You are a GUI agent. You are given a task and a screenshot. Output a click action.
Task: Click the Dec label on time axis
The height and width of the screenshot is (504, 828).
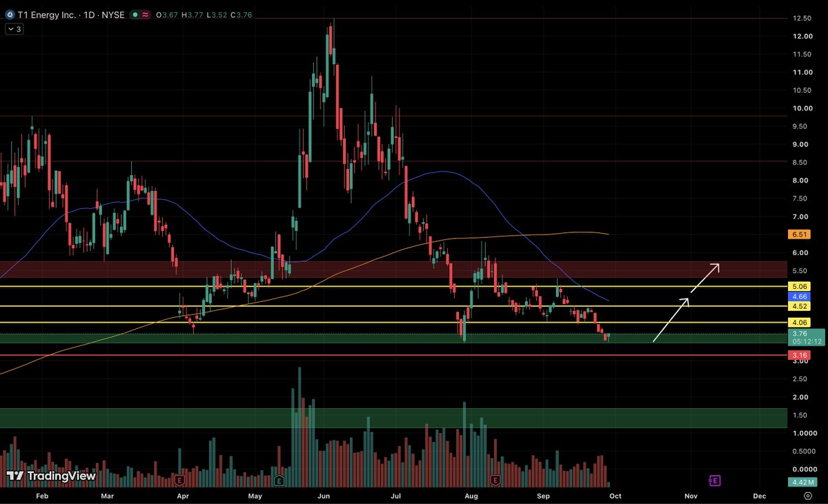760,496
